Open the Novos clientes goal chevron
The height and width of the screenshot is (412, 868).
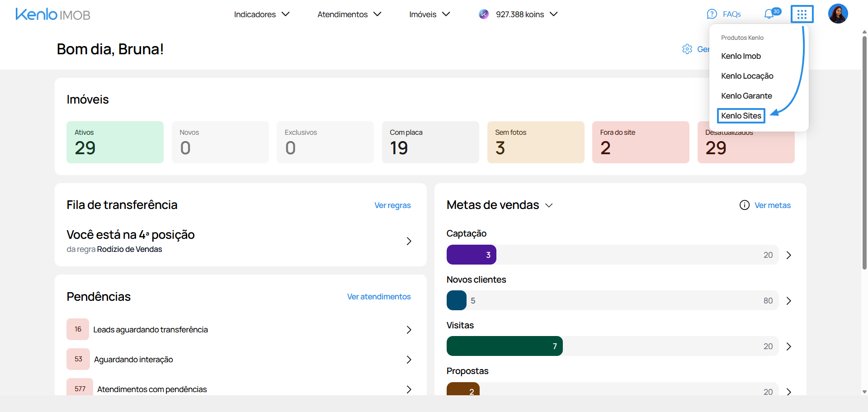coord(789,301)
